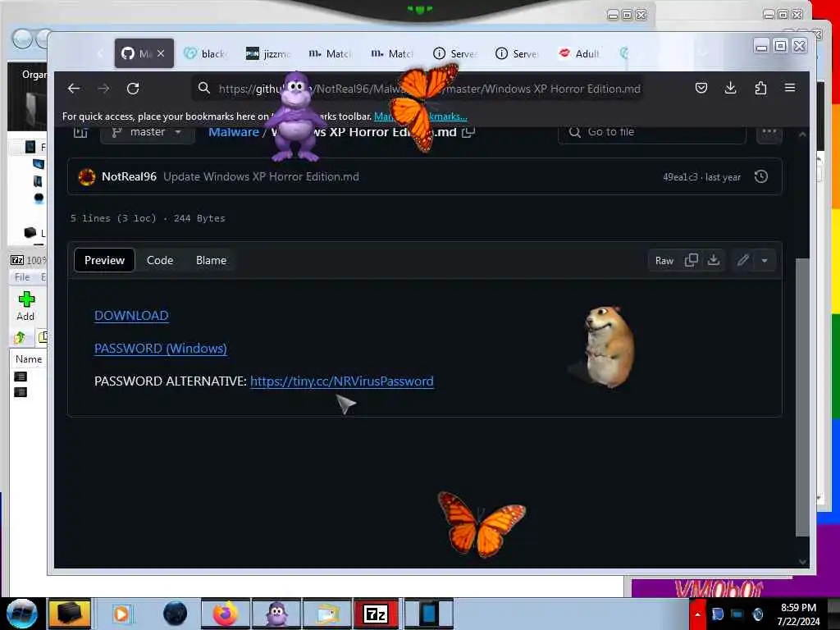The image size is (840, 630).
Task: Open the list all tabs dropdown arrow
Action: click(x=703, y=53)
